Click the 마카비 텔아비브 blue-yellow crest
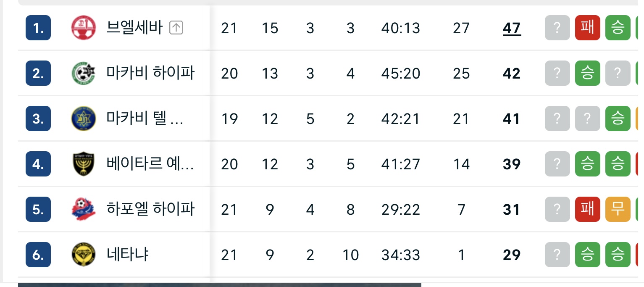 84,119
